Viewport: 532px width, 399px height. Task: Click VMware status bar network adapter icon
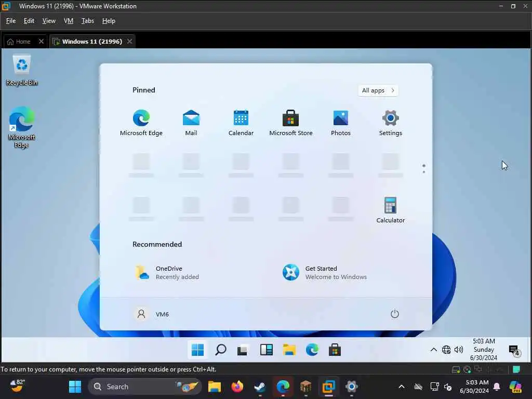coord(478,369)
